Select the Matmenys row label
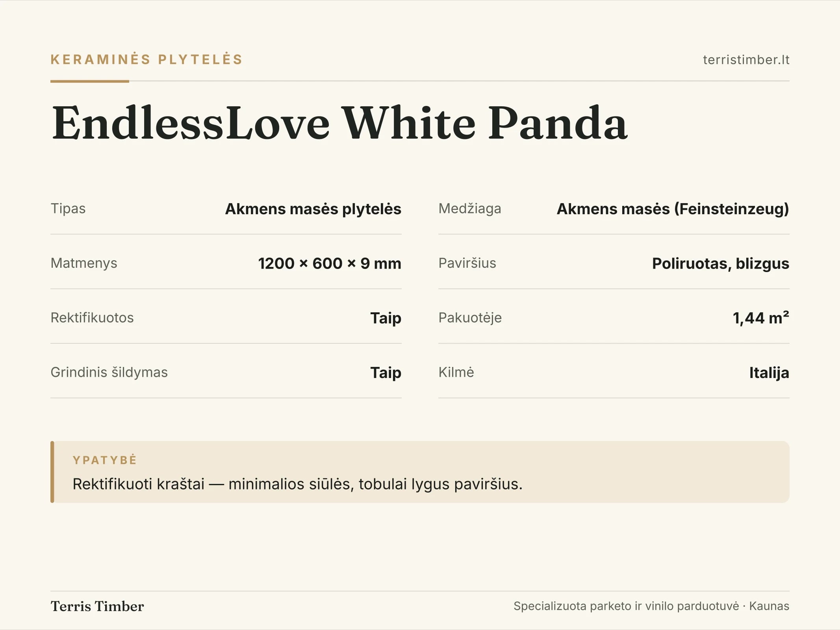The width and height of the screenshot is (840, 630). click(x=84, y=263)
